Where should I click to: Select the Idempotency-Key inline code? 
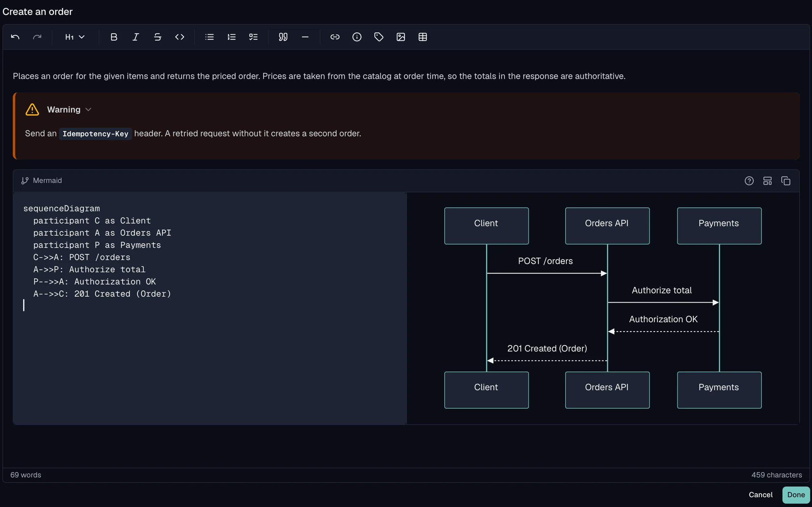[95, 134]
